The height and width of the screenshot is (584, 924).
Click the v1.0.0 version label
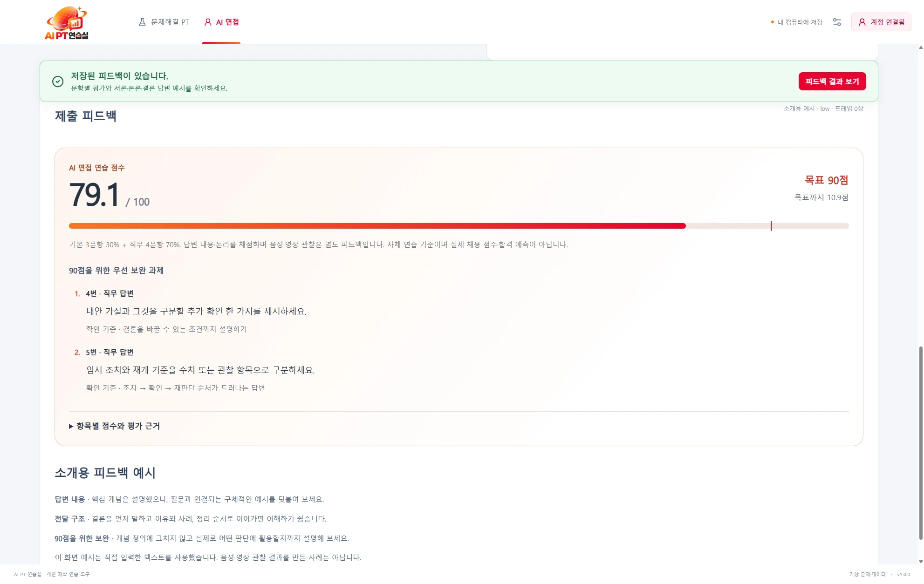[x=903, y=574]
